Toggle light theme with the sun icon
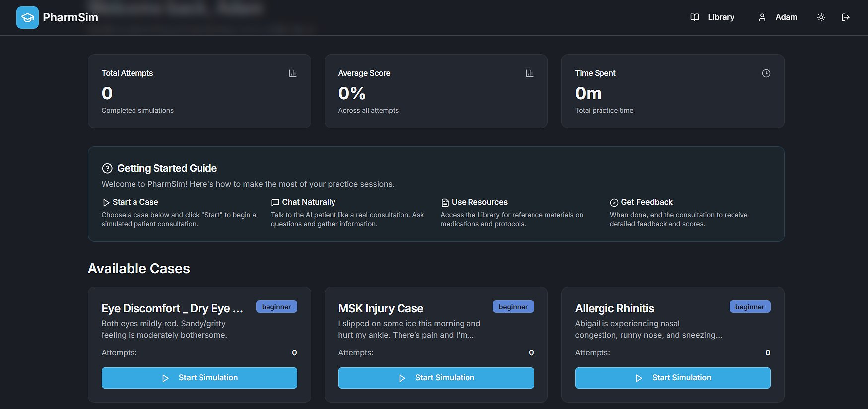Viewport: 868px width, 409px height. 821,17
